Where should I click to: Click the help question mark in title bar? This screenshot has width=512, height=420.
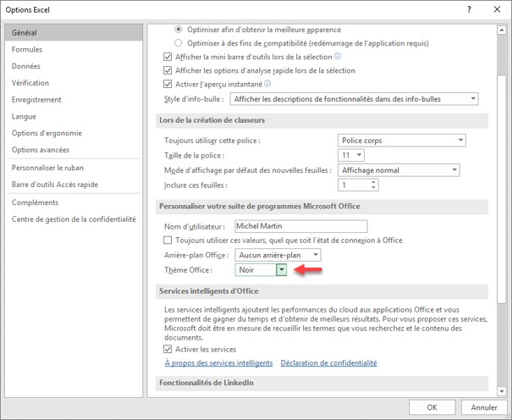pyautogui.click(x=469, y=8)
